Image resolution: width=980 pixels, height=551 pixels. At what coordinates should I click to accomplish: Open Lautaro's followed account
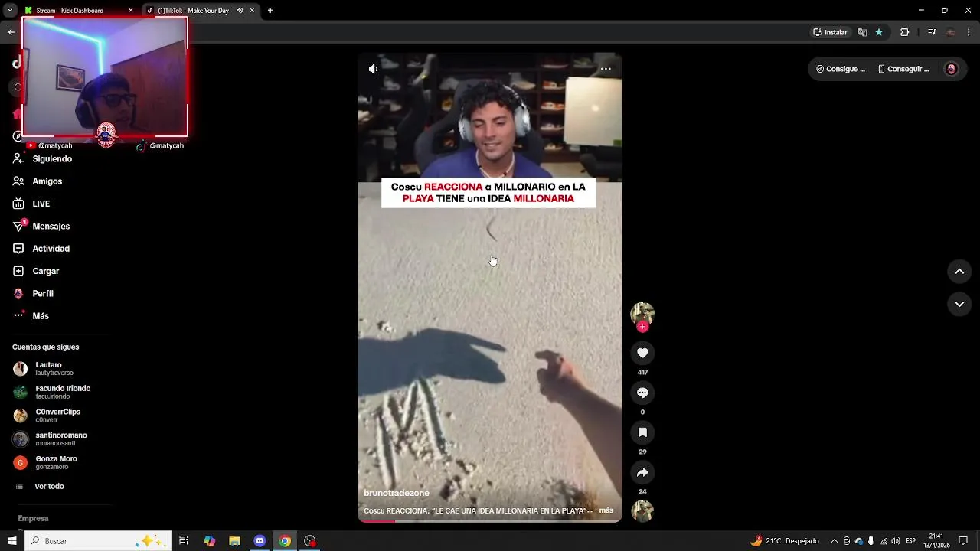point(44,369)
